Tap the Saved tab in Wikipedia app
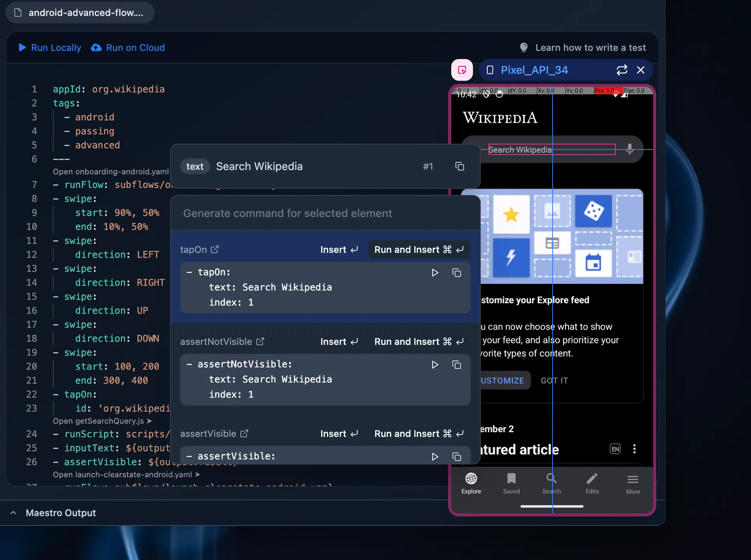The width and height of the screenshot is (751, 560). click(x=511, y=483)
